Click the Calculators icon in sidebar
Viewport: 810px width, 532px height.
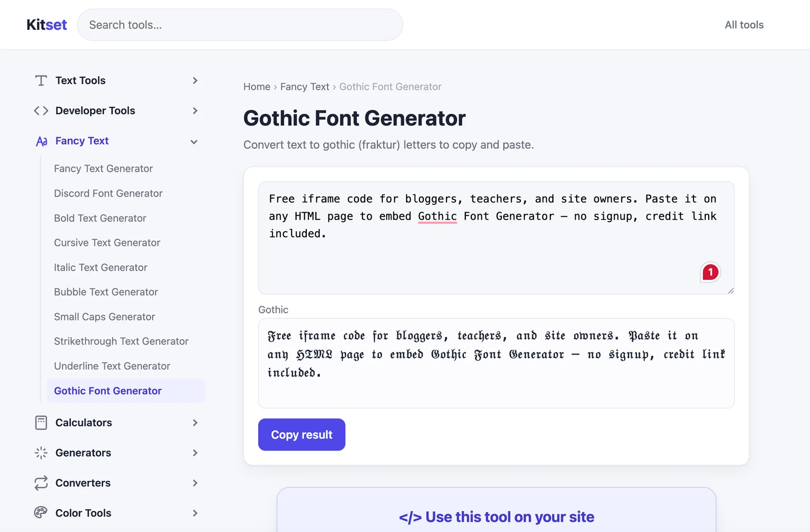[41, 423]
